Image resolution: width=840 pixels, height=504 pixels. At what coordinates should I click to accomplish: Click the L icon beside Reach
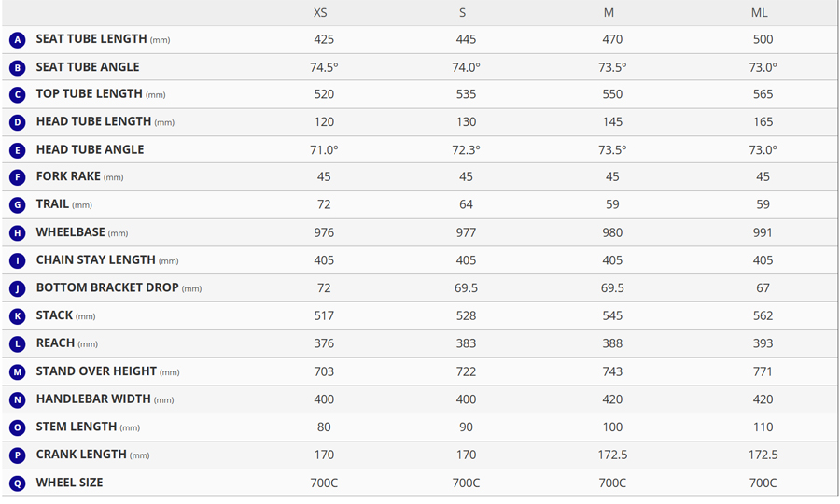coord(17,344)
